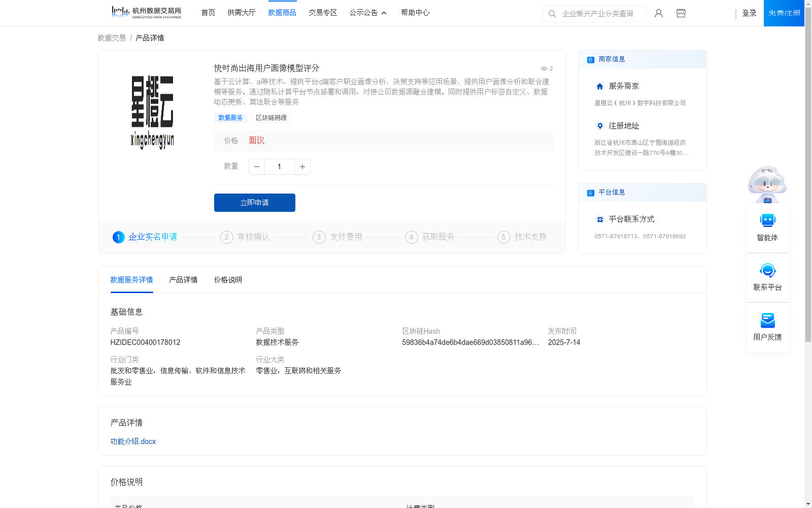Click the blockchain hash value 59836b4a74de…
This screenshot has width=812, height=508.
470,342
